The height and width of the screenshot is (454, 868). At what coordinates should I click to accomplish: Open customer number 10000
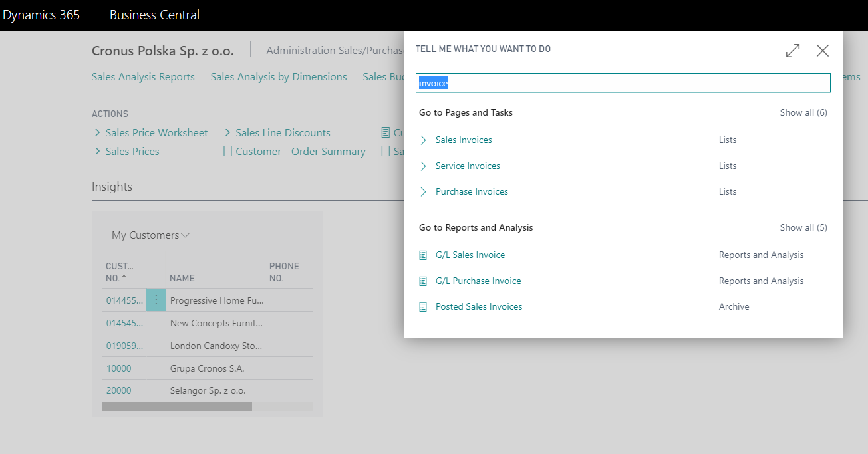click(x=119, y=368)
